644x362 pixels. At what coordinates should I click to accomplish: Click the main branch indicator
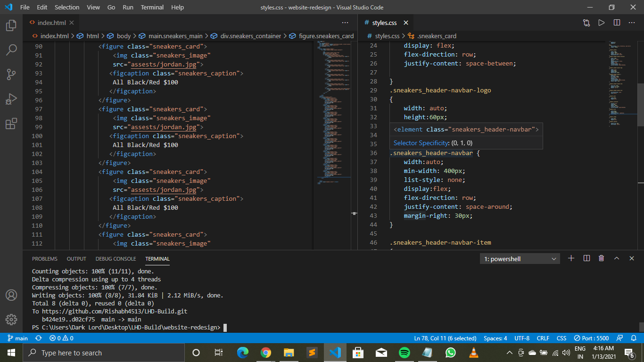[17, 338]
